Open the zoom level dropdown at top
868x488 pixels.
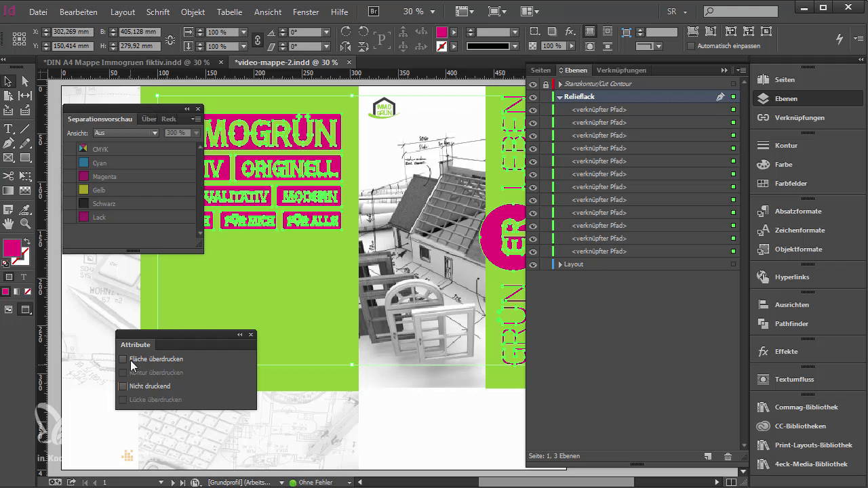(433, 12)
